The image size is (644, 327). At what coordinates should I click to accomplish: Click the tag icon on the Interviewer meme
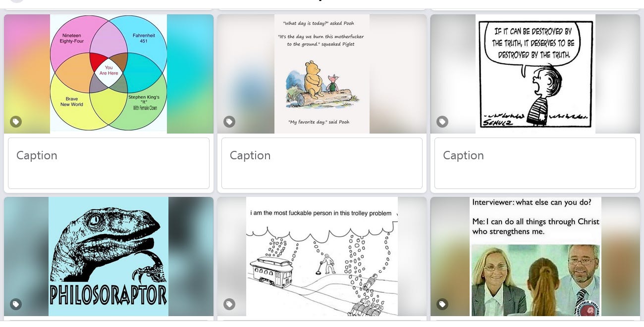coord(442,304)
